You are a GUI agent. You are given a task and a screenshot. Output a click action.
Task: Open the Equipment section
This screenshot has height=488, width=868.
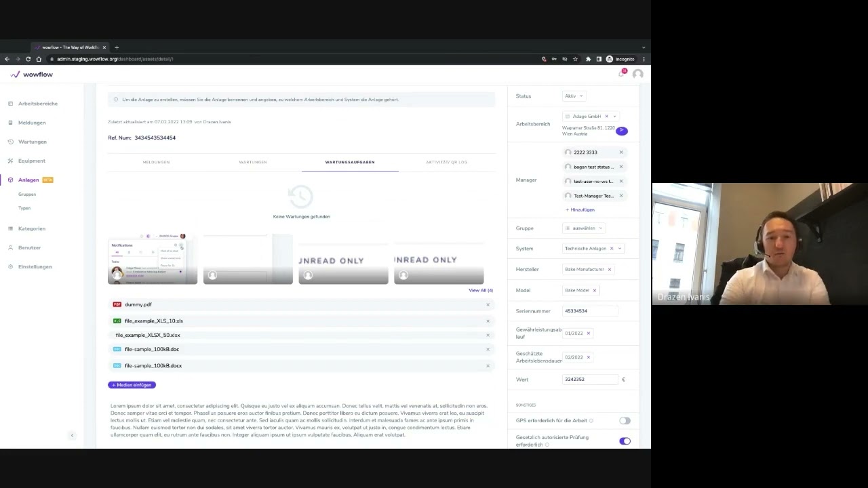point(32,161)
